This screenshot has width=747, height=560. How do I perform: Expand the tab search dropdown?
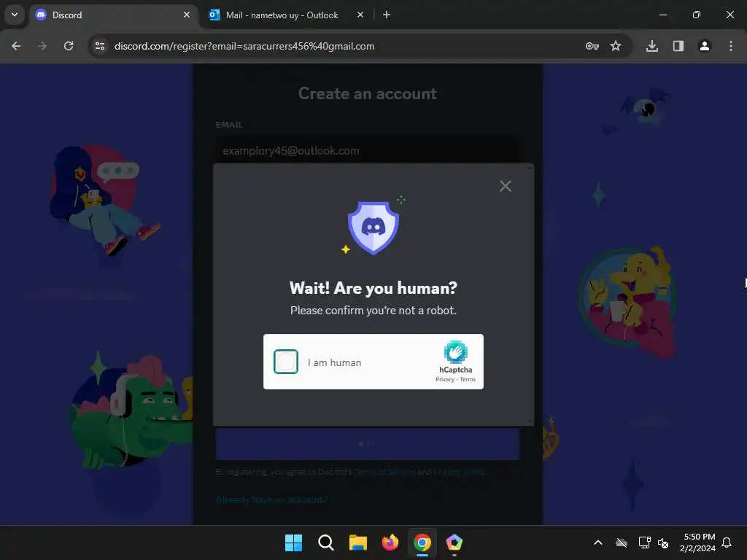pos(15,15)
